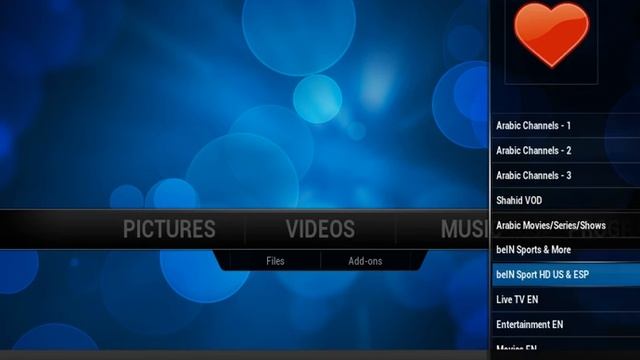This screenshot has height=360, width=640.
Task: Open Live TV EN entry
Action: (566, 300)
